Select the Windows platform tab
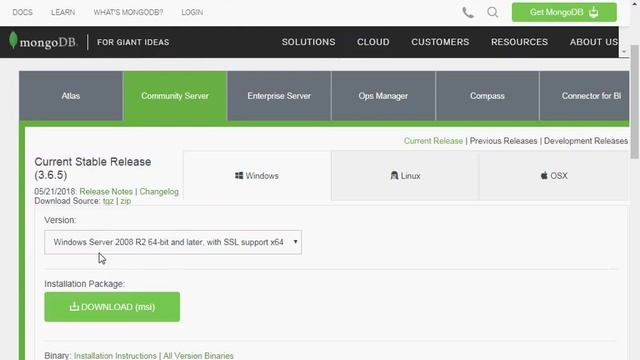Screen dimensions: 640x360 point(257,176)
